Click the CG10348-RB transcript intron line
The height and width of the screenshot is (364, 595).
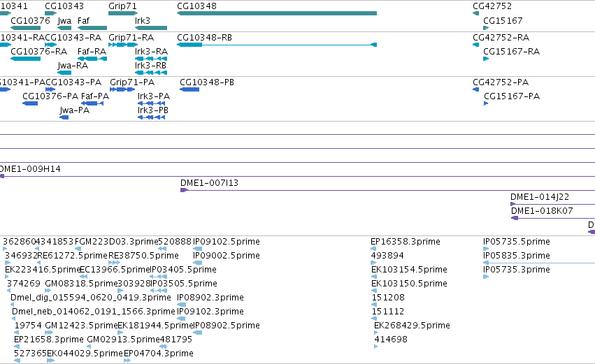coord(287,45)
